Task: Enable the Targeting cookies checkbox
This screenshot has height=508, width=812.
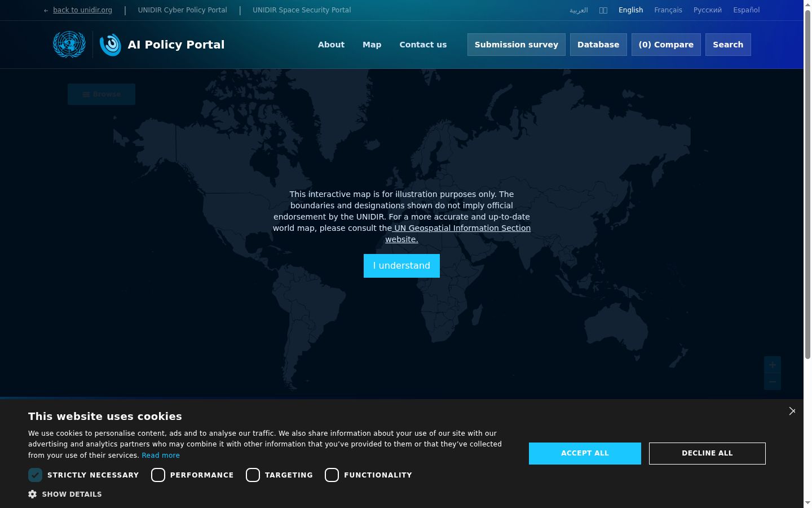Action: click(253, 475)
